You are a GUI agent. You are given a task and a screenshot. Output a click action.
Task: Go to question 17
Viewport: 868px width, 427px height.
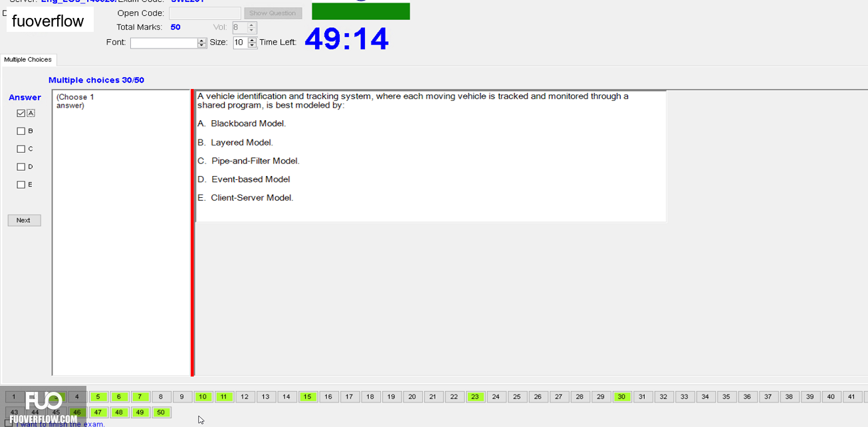[x=349, y=397]
